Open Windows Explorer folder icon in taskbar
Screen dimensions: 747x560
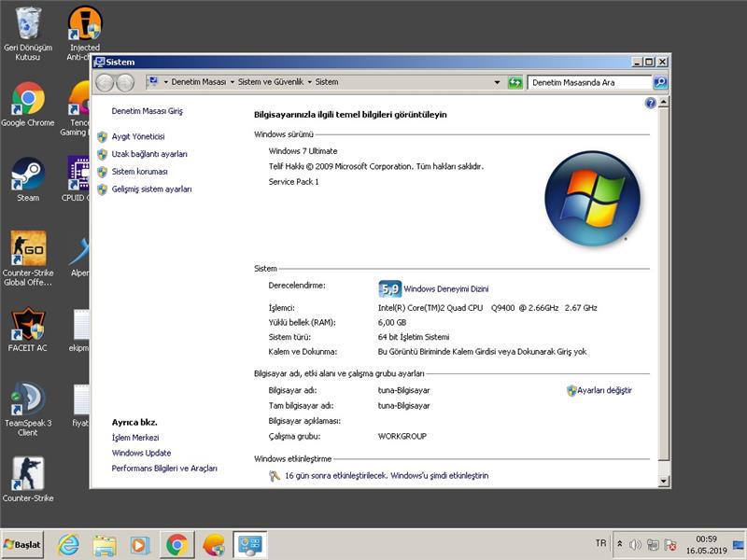(x=105, y=544)
